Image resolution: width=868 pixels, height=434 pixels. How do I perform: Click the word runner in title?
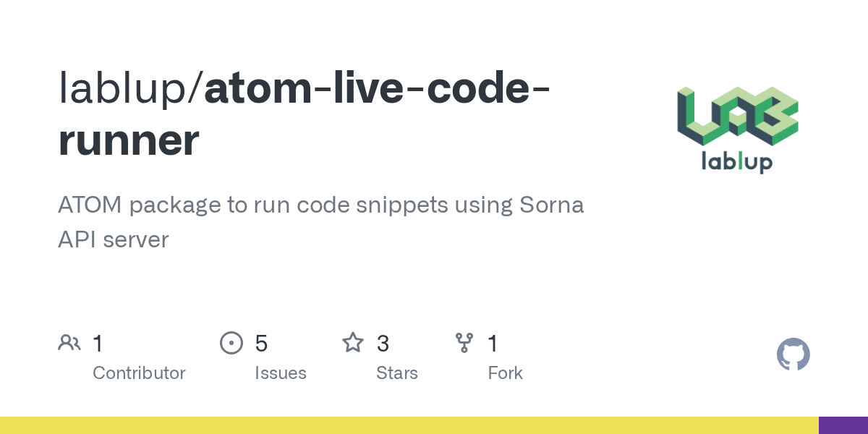pos(129,140)
